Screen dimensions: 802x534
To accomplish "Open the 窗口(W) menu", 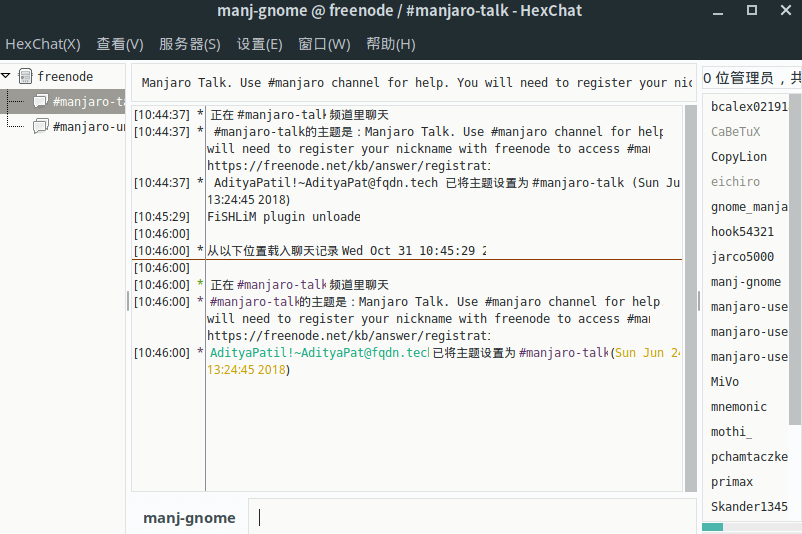I will (x=324, y=44).
